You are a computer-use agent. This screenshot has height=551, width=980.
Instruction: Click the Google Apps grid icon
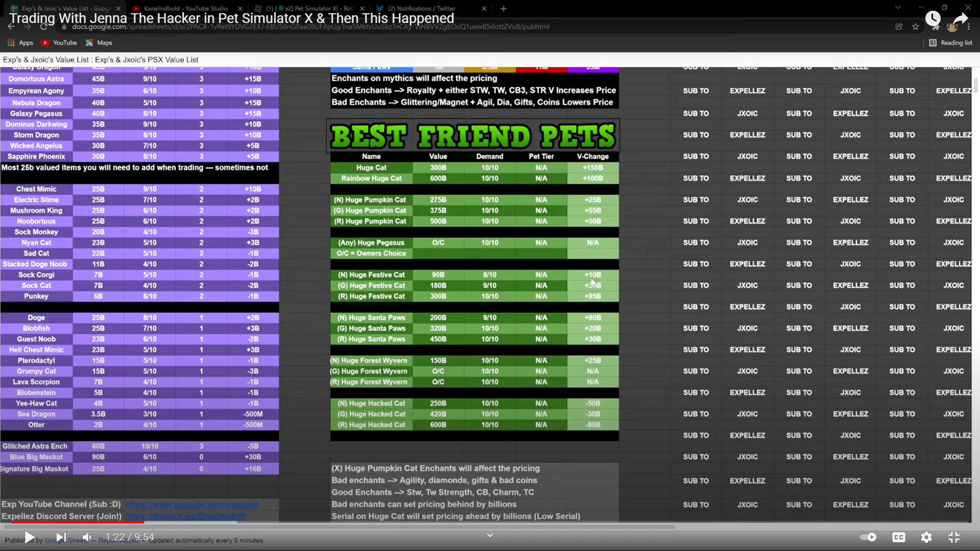click(11, 42)
